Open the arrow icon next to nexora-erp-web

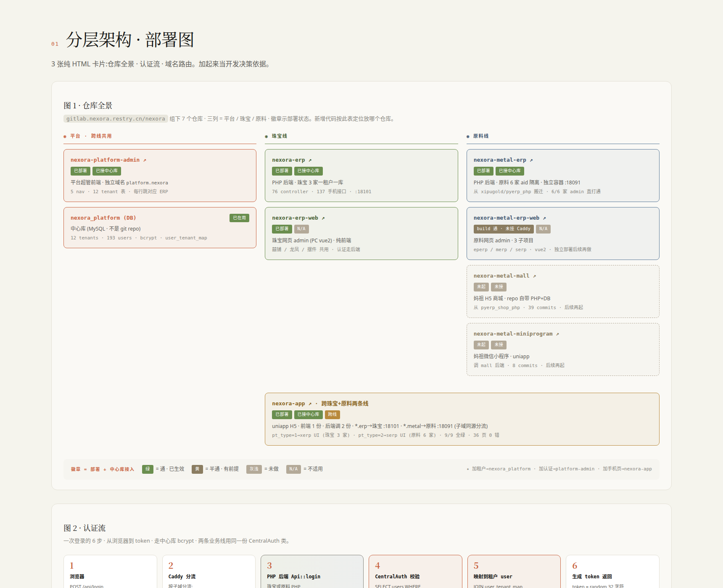(323, 218)
